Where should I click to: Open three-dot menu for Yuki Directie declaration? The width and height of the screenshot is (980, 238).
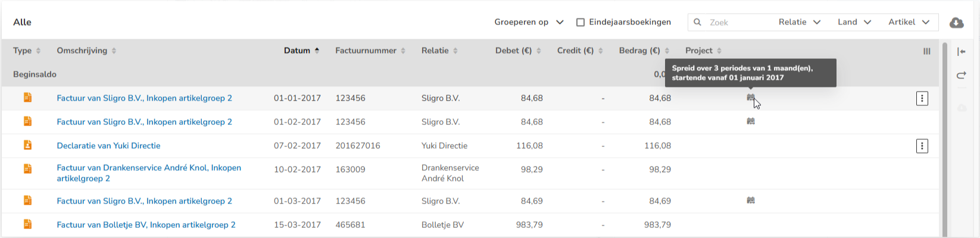(922, 146)
